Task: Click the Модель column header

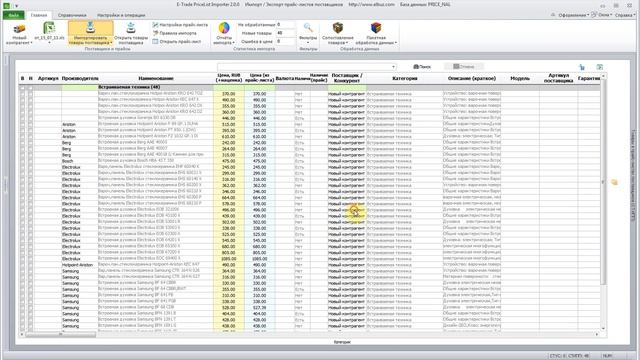Action: pos(520,78)
